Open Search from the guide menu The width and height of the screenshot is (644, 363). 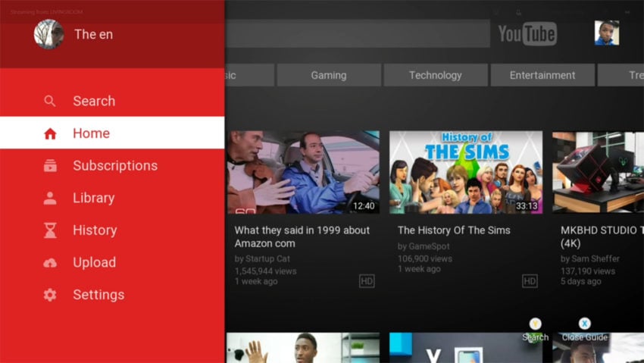click(x=112, y=101)
